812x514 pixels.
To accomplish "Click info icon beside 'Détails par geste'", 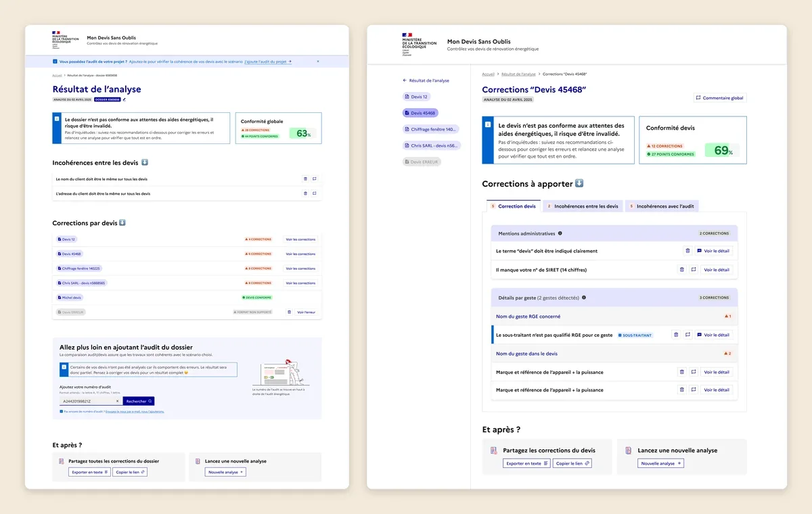I will pyautogui.click(x=584, y=298).
